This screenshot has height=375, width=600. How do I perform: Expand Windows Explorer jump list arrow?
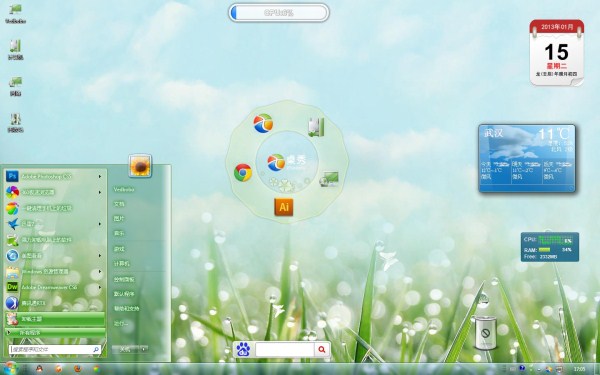point(100,271)
